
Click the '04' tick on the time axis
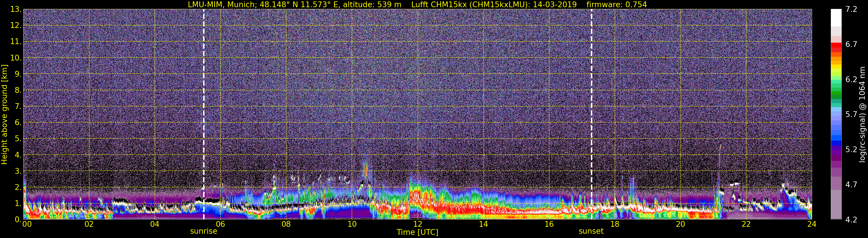point(155,224)
